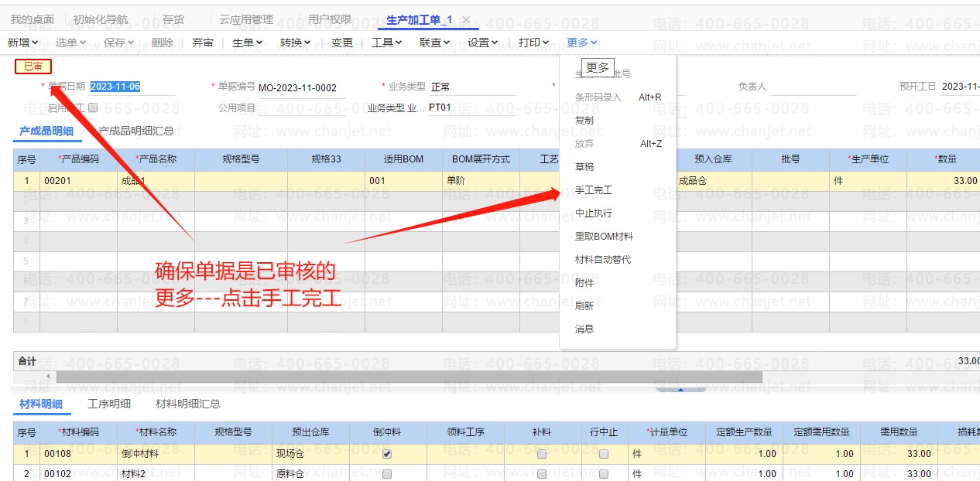Check 行中止 in the 00108 row
980x481 pixels.
[x=604, y=454]
